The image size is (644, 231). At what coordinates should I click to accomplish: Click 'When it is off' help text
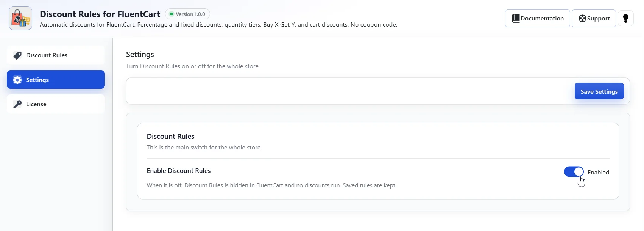tap(272, 185)
